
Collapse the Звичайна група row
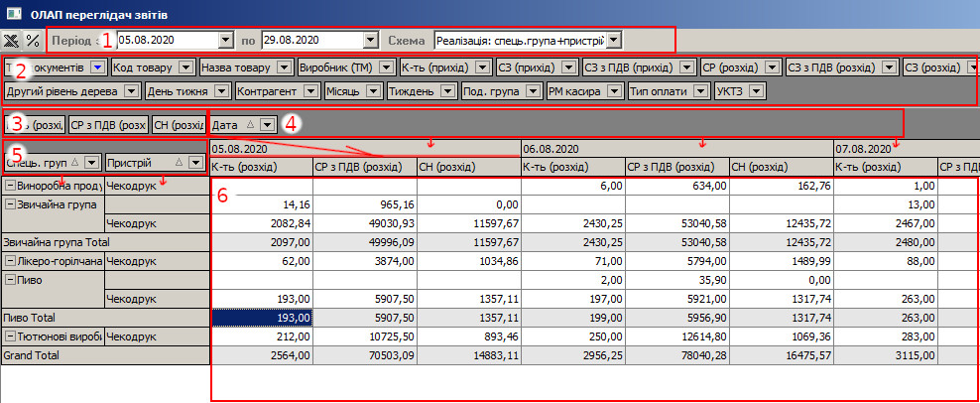(x=10, y=203)
